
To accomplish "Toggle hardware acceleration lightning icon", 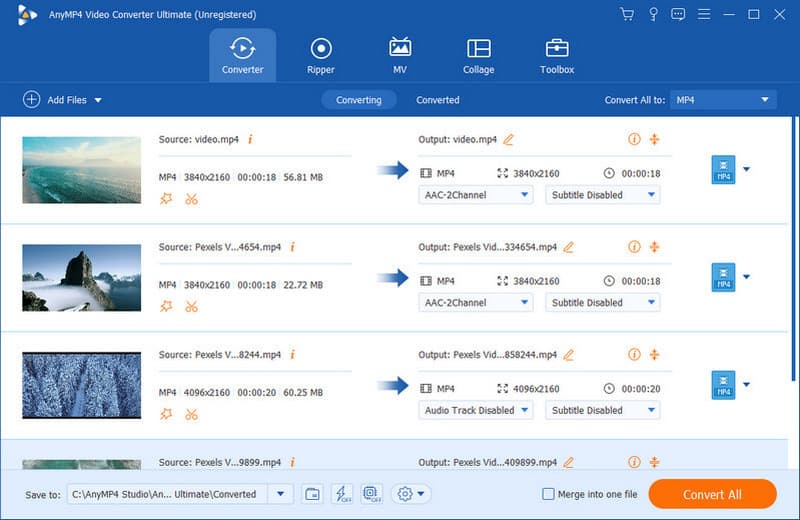I will point(341,494).
